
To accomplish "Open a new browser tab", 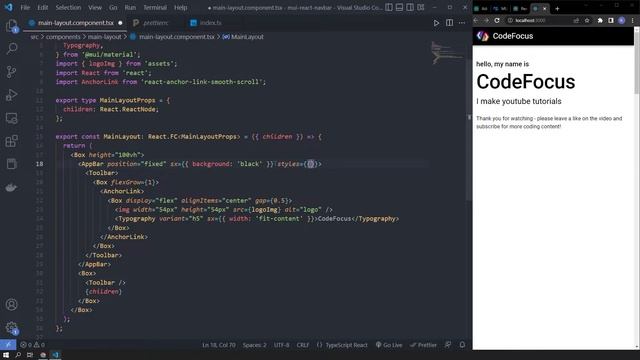I will [557, 9].
